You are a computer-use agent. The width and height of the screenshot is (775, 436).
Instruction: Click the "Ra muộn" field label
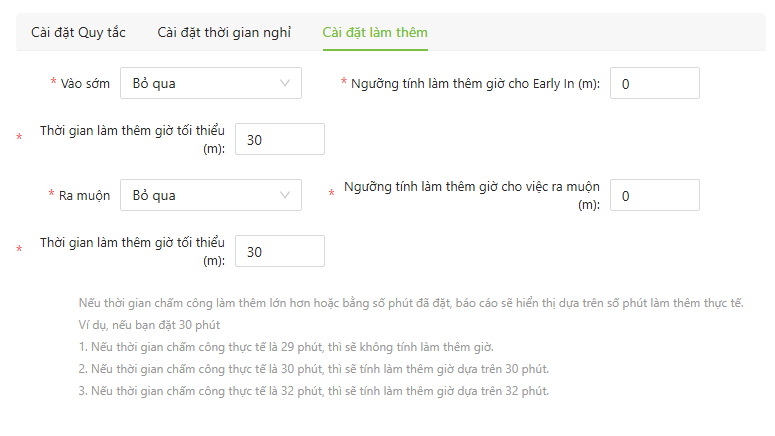click(84, 195)
